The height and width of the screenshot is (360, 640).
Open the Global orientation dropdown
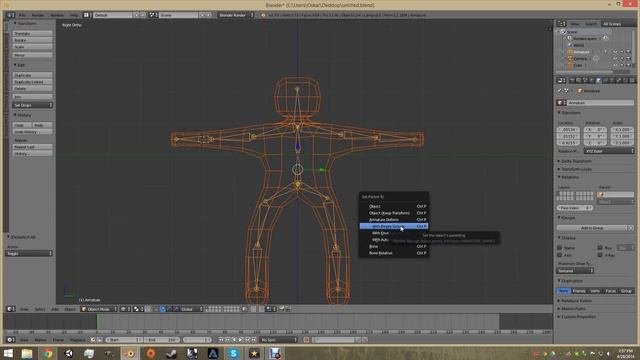(x=191, y=309)
